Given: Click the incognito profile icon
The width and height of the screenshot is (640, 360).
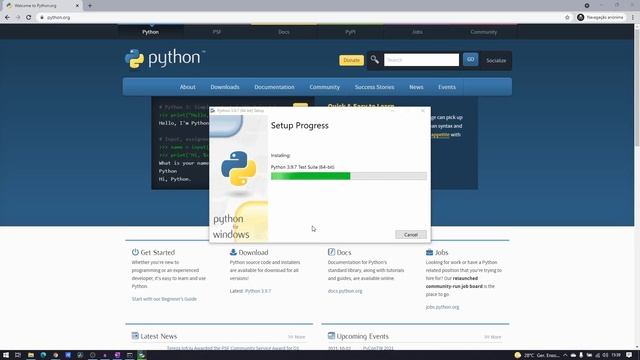Looking at the screenshot, I should click(x=580, y=17).
